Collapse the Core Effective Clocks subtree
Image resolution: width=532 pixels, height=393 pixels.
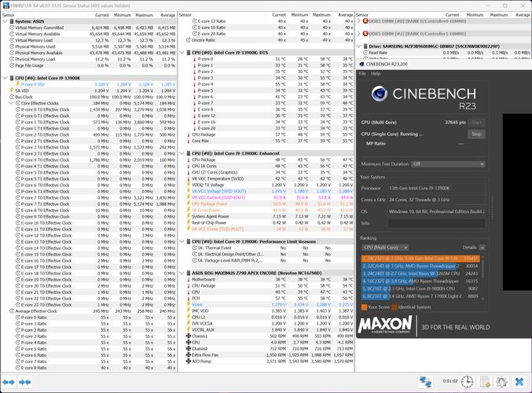(x=11, y=103)
